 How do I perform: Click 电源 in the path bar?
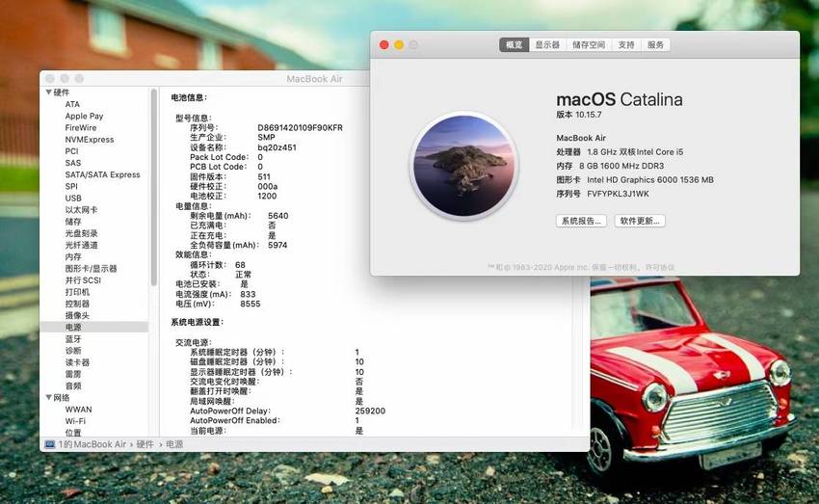(174, 444)
